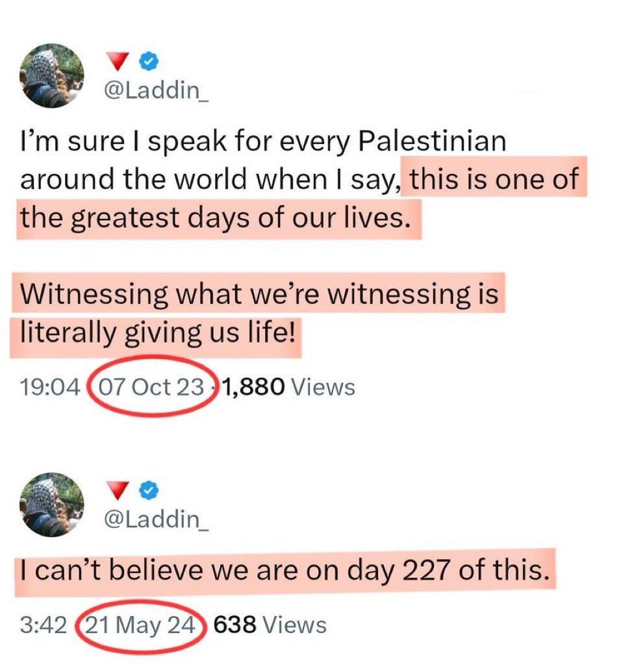Click the 1,880 Views count

(289, 387)
